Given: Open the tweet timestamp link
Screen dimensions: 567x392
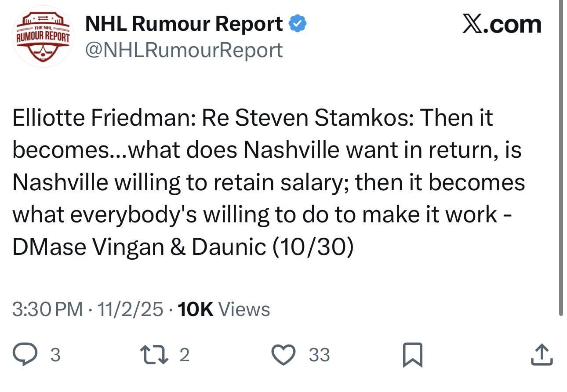Looking at the screenshot, I should pos(84,309).
